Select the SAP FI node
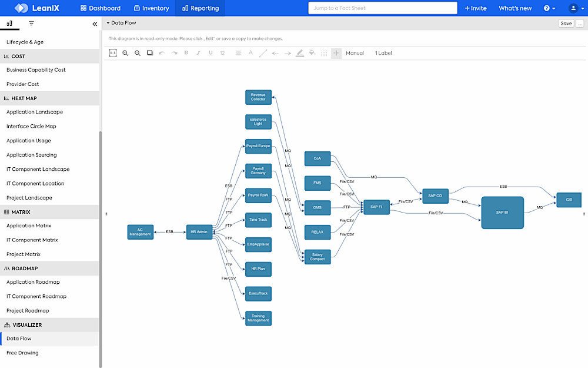 click(x=376, y=207)
